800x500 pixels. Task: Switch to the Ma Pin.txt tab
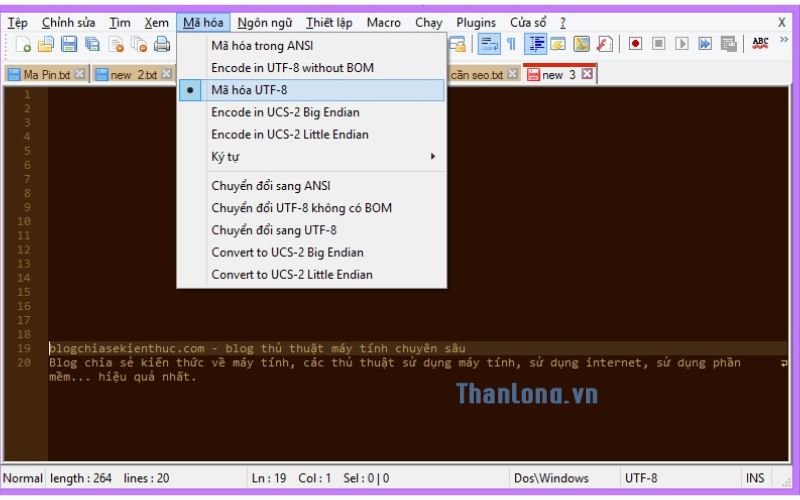click(x=41, y=75)
